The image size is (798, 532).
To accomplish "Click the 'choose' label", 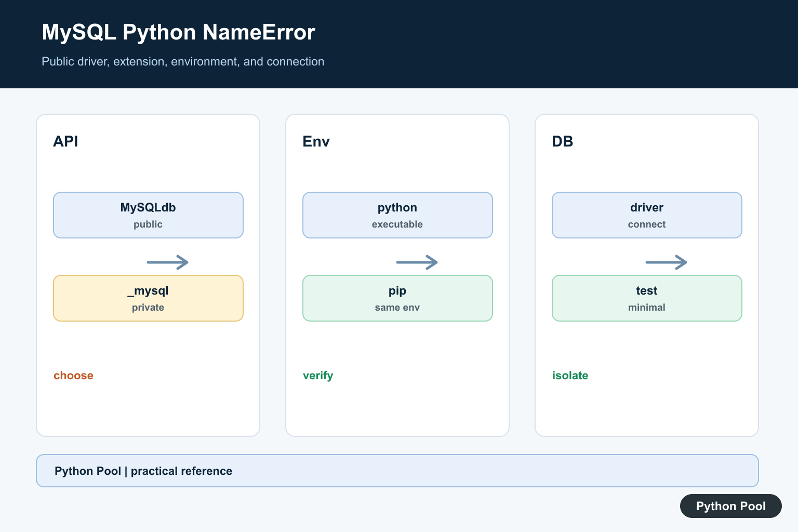I will point(73,376).
